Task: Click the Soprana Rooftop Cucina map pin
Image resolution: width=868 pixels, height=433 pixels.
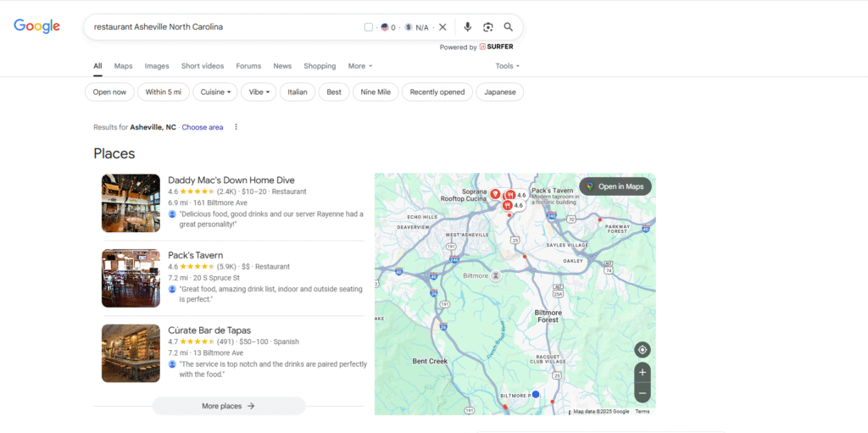Action: tap(495, 194)
